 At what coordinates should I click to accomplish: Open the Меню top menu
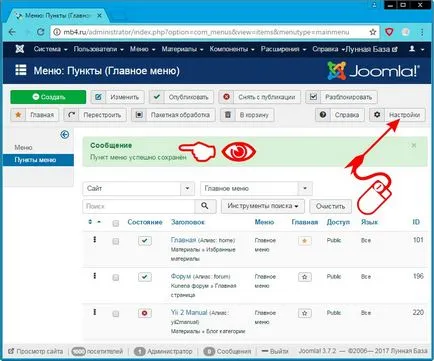pos(142,49)
